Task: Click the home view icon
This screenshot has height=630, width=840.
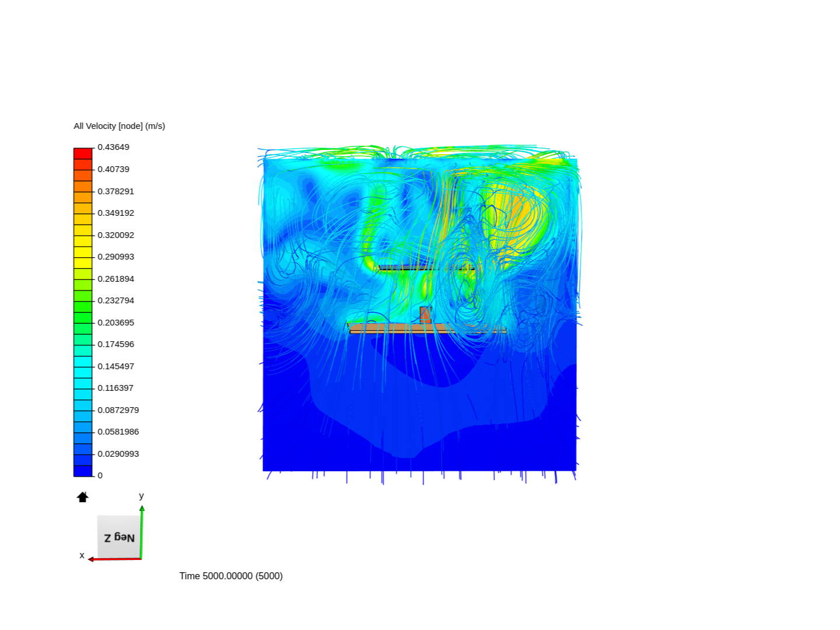Action: pos(83,497)
